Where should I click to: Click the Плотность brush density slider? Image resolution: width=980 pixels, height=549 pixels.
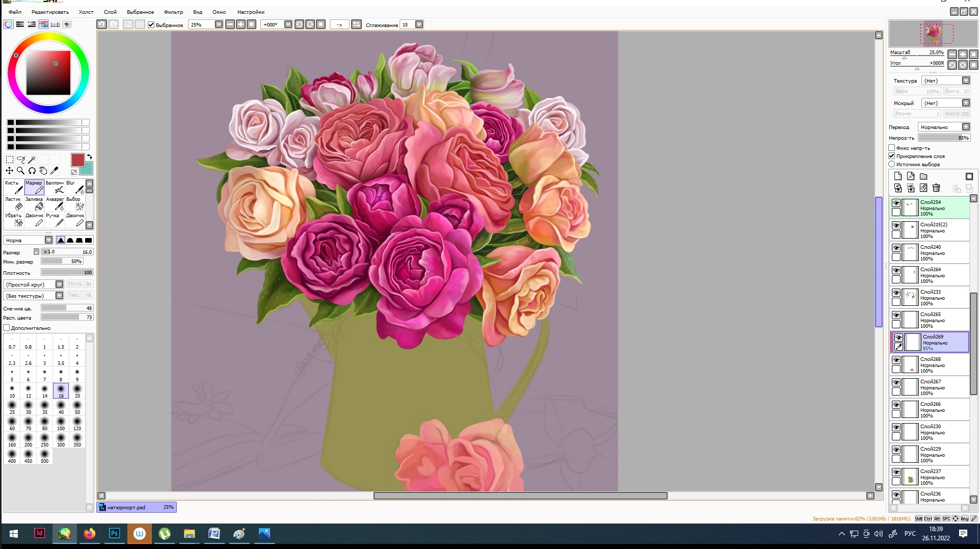point(67,272)
